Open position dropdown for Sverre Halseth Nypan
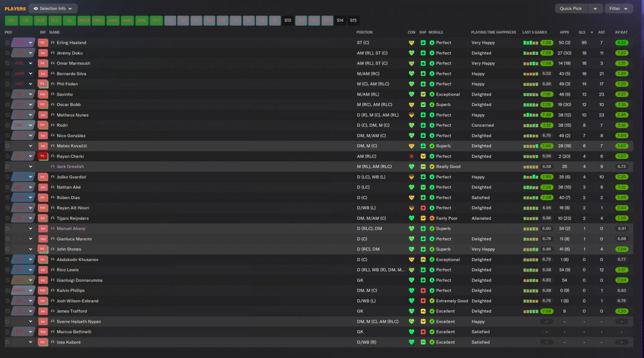 click(31, 322)
